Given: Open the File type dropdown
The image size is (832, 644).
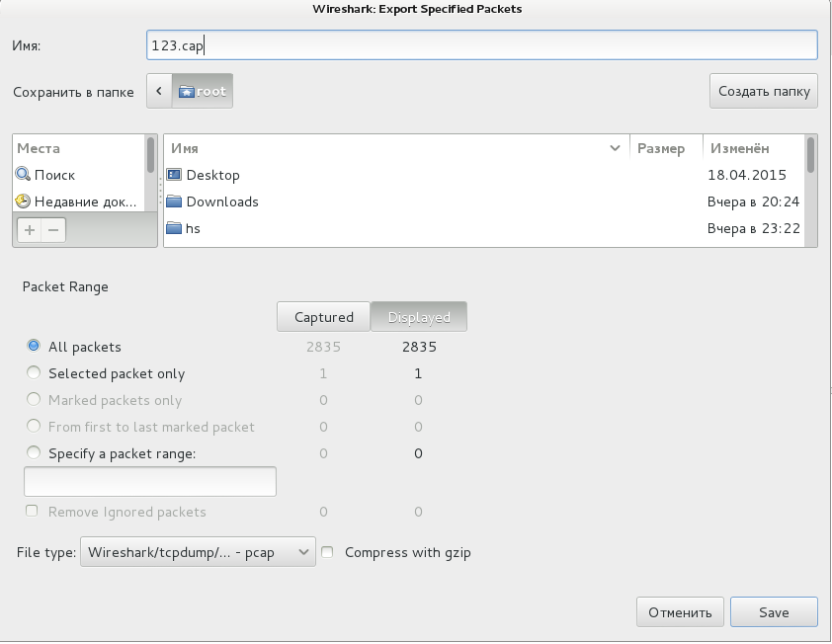Looking at the screenshot, I should [198, 552].
